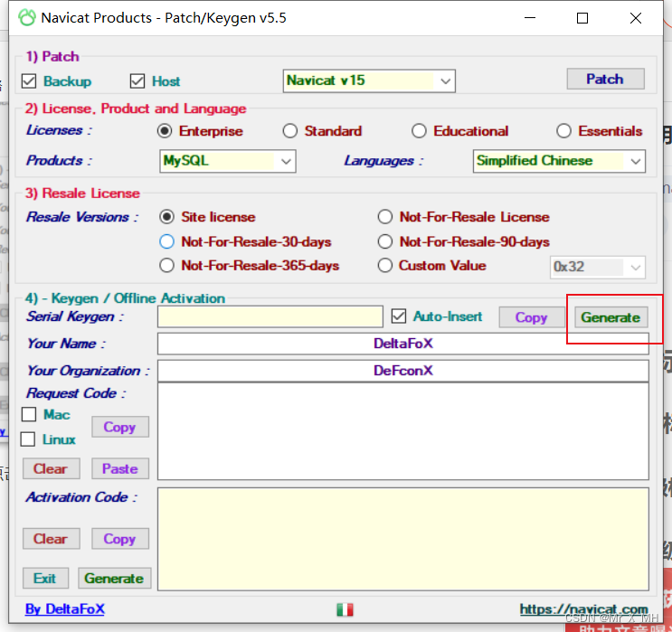
Task: Select Not-For-Resale-30-days option
Action: tap(166, 241)
